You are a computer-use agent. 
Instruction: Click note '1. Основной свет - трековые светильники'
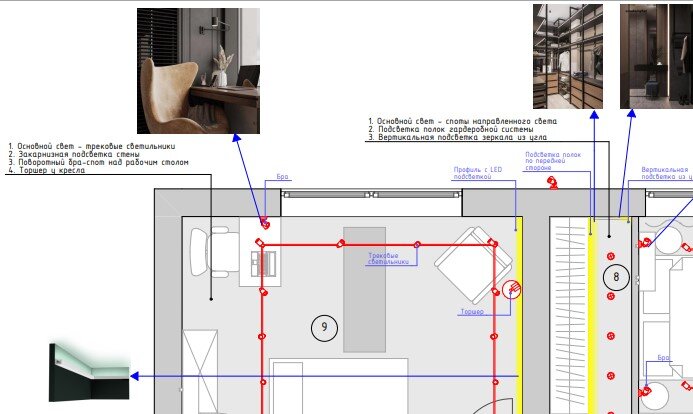[91, 146]
